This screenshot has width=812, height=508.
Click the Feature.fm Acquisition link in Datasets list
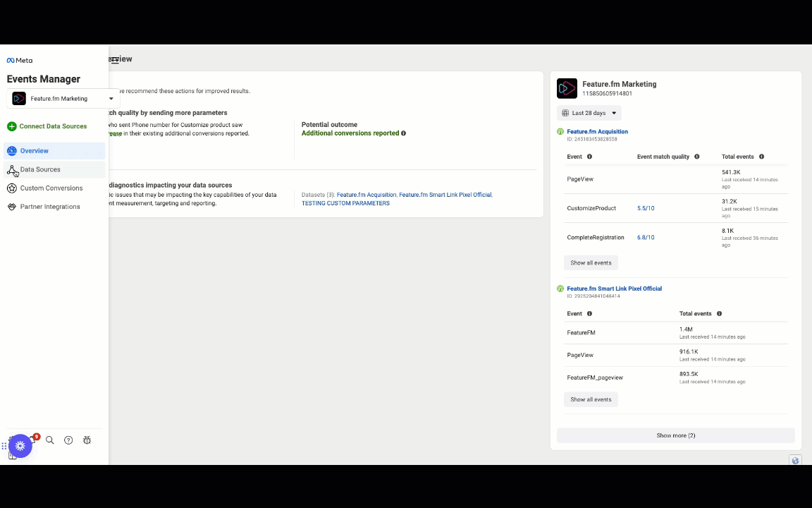[x=366, y=195]
